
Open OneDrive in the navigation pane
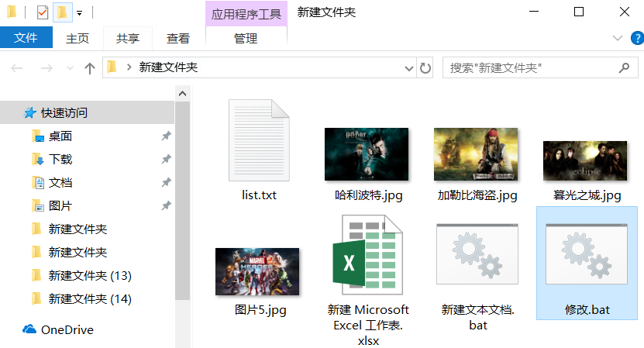click(67, 329)
